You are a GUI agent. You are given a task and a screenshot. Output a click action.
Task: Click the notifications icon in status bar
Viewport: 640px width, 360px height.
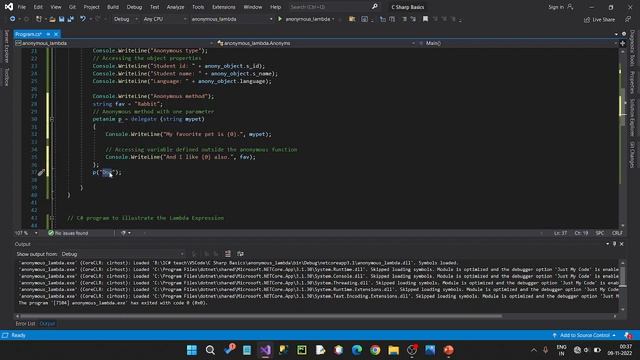click(628, 335)
